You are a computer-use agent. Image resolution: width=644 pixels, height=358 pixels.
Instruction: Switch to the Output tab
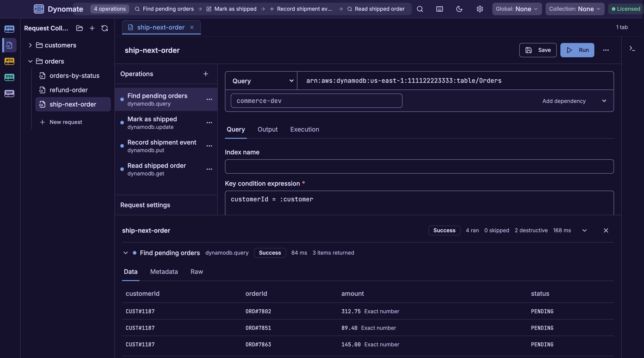(267, 129)
